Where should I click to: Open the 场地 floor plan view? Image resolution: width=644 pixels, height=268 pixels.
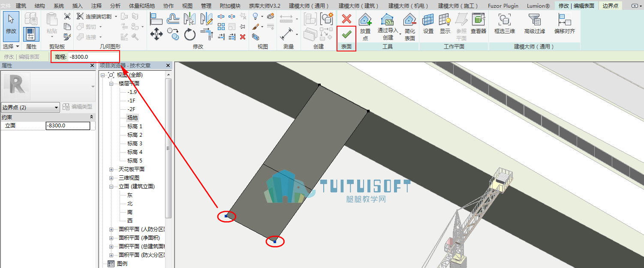pyautogui.click(x=132, y=117)
